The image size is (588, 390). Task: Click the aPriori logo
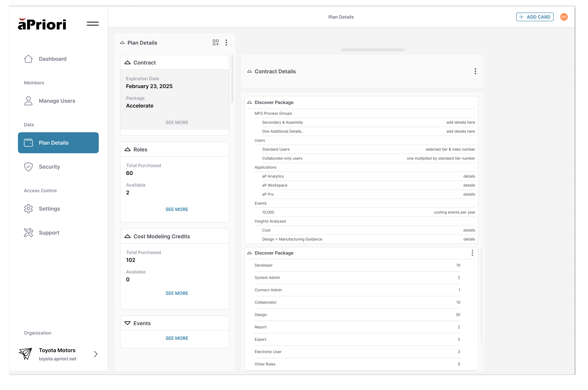pyautogui.click(x=42, y=24)
